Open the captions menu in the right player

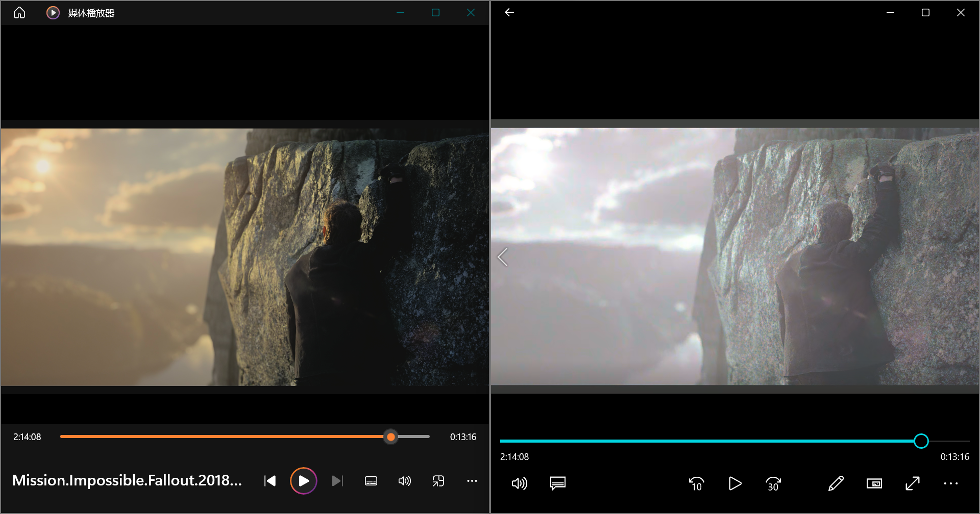pos(558,483)
